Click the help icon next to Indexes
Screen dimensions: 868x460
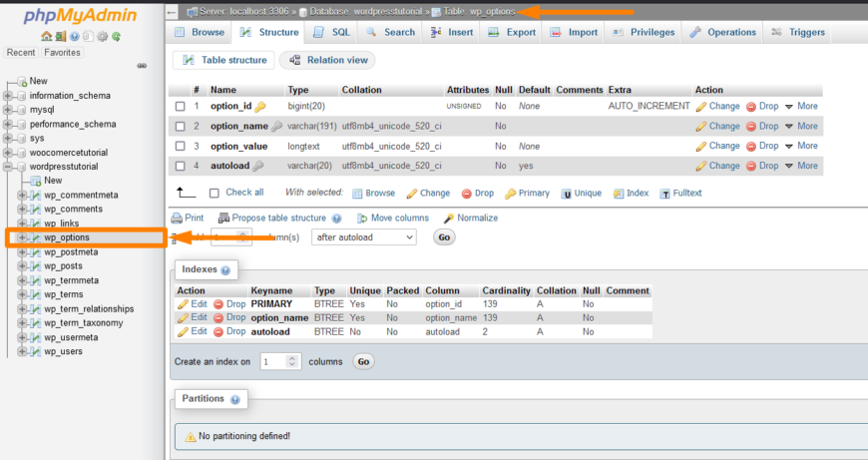coord(225,270)
